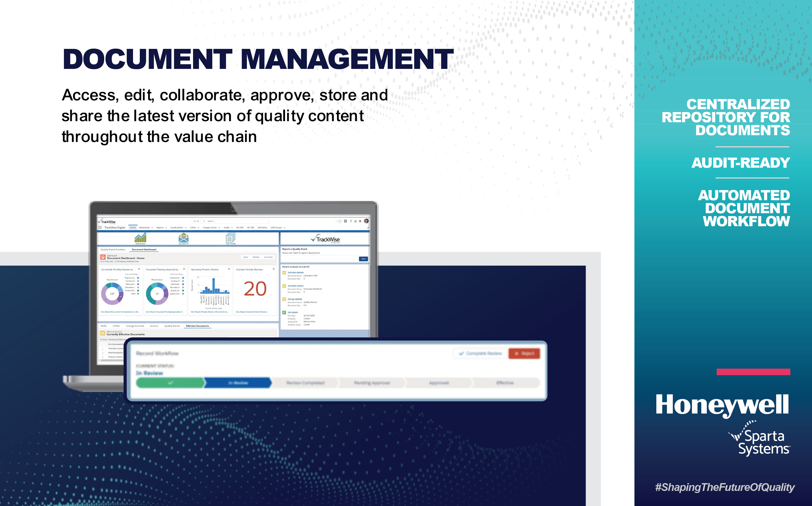Toggle the favorite star in the top toolbar
The height and width of the screenshot is (506, 812).
click(x=337, y=221)
